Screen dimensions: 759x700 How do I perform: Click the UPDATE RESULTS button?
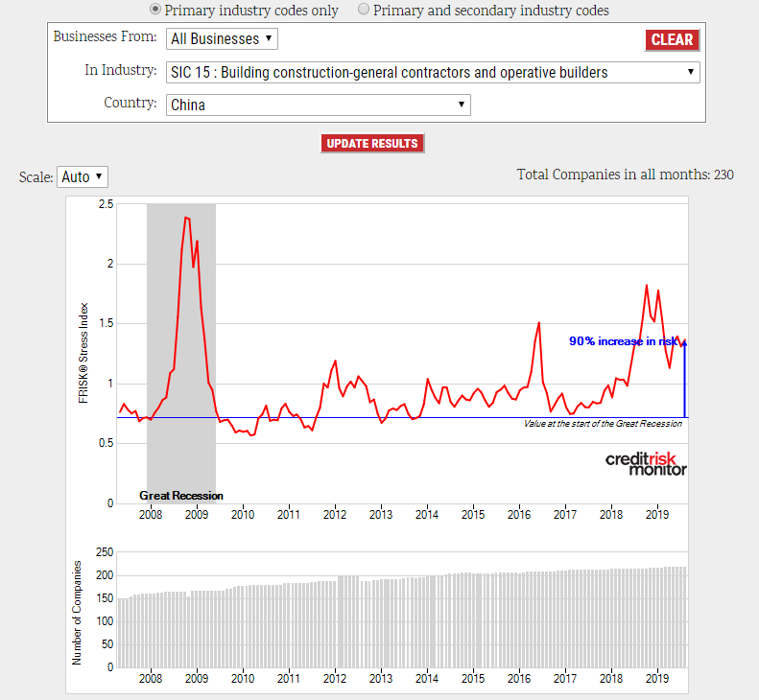372,143
